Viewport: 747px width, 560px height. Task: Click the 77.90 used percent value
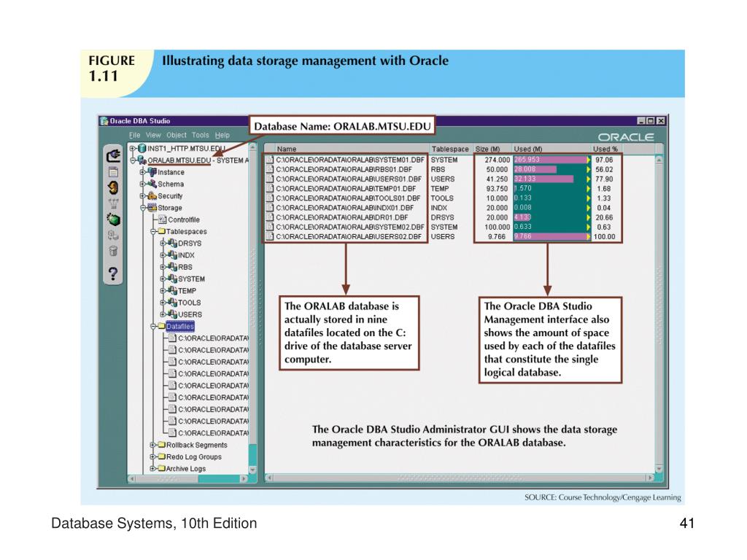pos(604,179)
